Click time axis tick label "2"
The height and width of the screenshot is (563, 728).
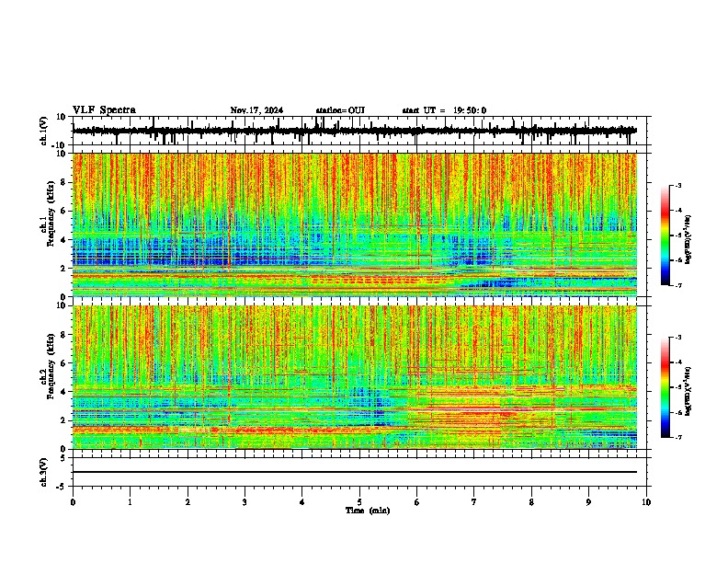[x=188, y=502]
